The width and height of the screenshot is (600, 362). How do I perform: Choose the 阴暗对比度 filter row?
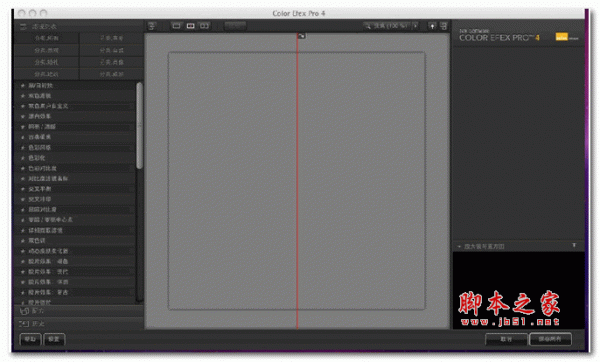tap(75, 210)
